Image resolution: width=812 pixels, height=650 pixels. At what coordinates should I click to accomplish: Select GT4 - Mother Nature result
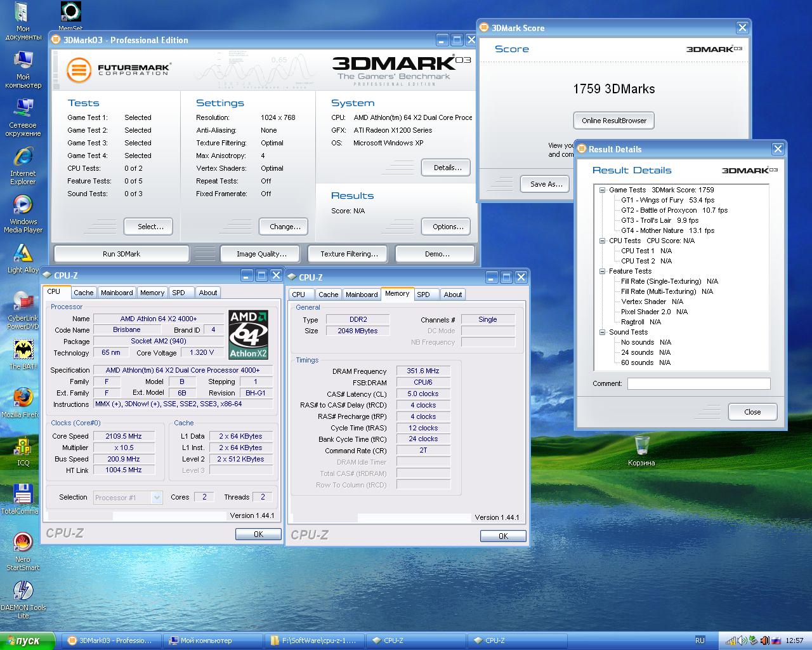[667, 230]
